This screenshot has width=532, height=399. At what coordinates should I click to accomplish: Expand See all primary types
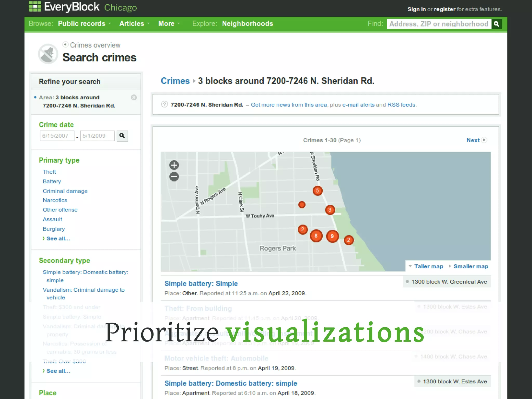click(x=58, y=239)
